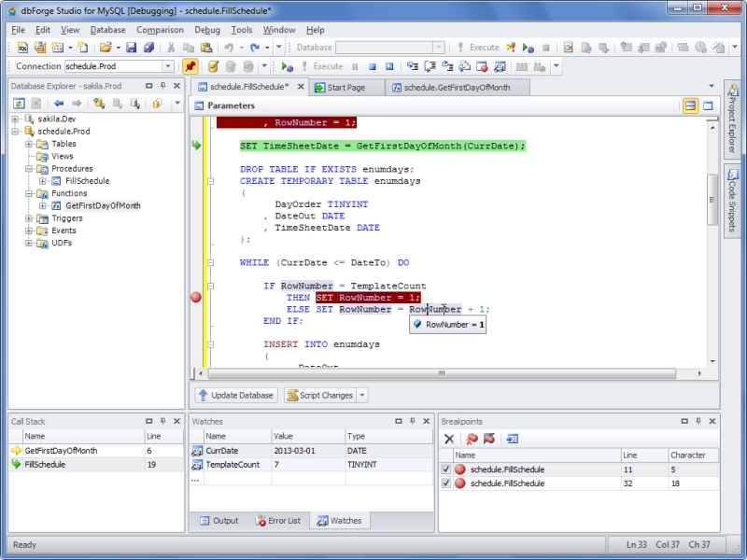Click the Step Out debug icon
This screenshot has width=747, height=560.
(447, 66)
